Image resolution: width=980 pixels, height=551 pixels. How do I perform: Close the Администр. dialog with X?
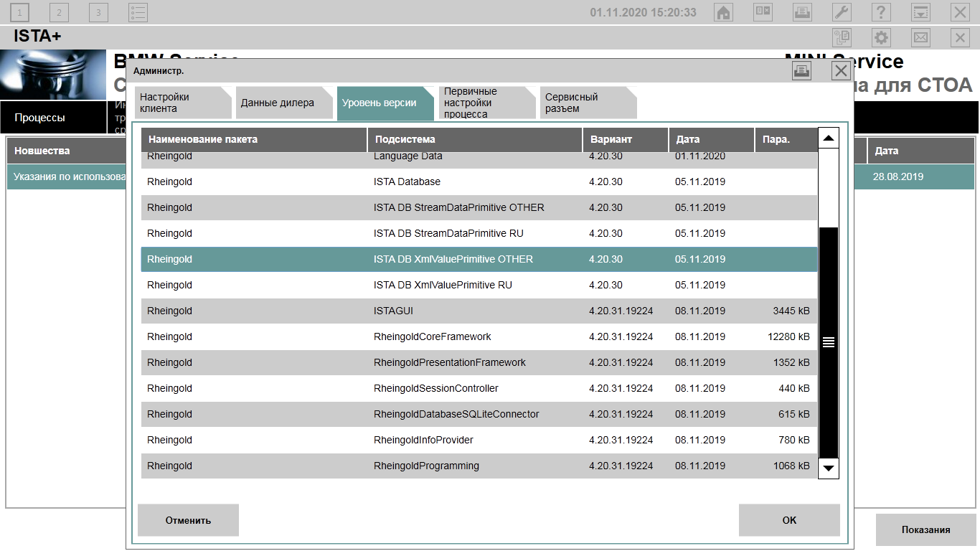click(x=842, y=70)
